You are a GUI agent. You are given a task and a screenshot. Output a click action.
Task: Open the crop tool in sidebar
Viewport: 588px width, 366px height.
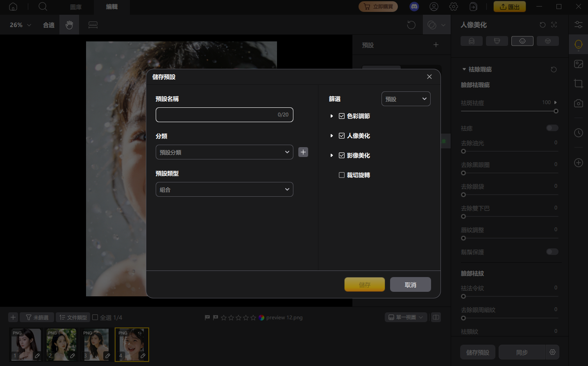click(578, 84)
